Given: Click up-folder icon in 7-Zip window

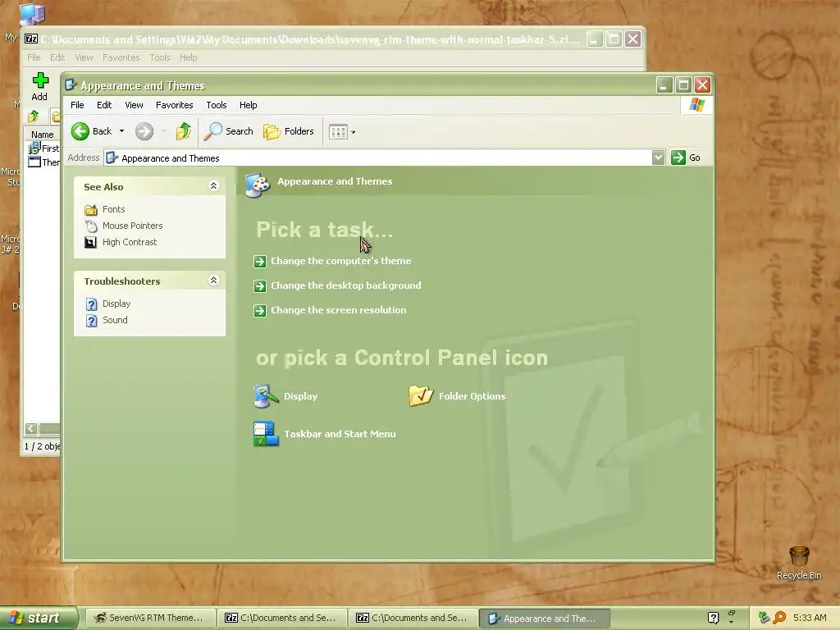Looking at the screenshot, I should (34, 116).
